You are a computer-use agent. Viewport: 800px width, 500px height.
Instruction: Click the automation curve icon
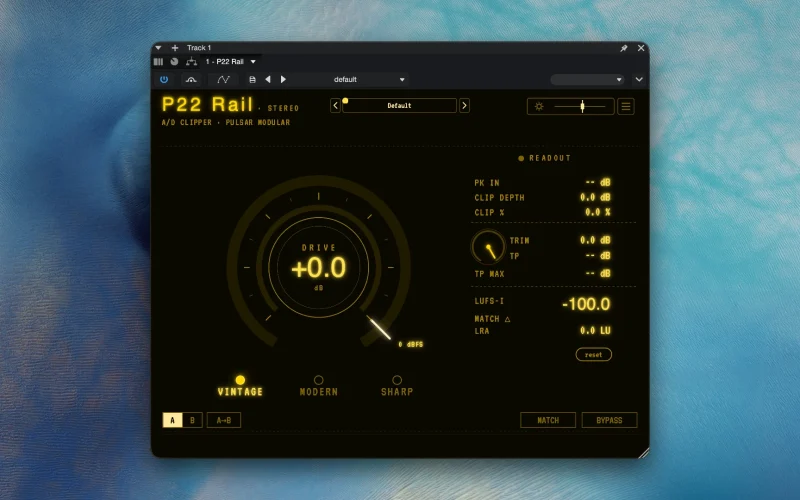223,80
